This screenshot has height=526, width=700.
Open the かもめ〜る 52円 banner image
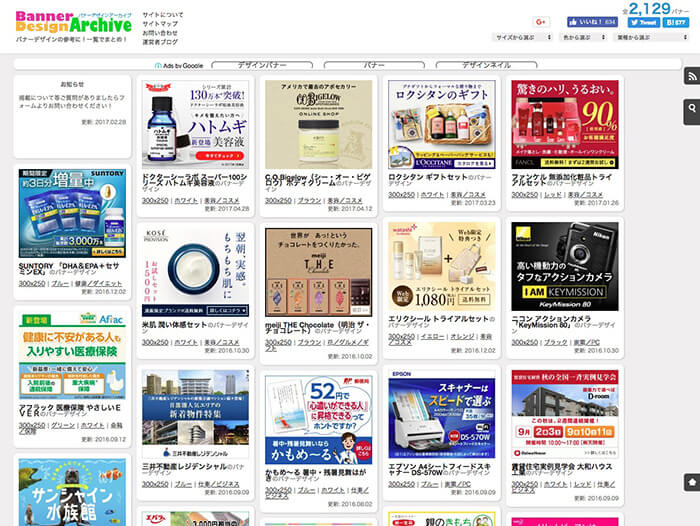pos(318,420)
